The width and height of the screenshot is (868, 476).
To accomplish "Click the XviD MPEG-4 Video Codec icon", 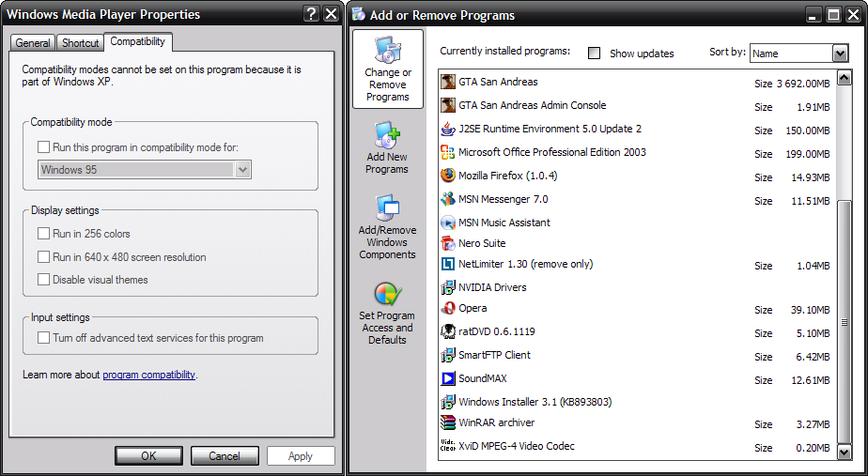I will point(448,446).
